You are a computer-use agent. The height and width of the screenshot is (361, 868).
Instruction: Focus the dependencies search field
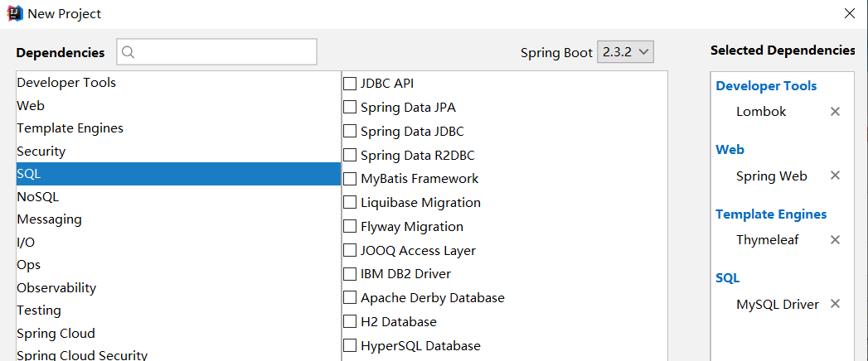[x=216, y=52]
